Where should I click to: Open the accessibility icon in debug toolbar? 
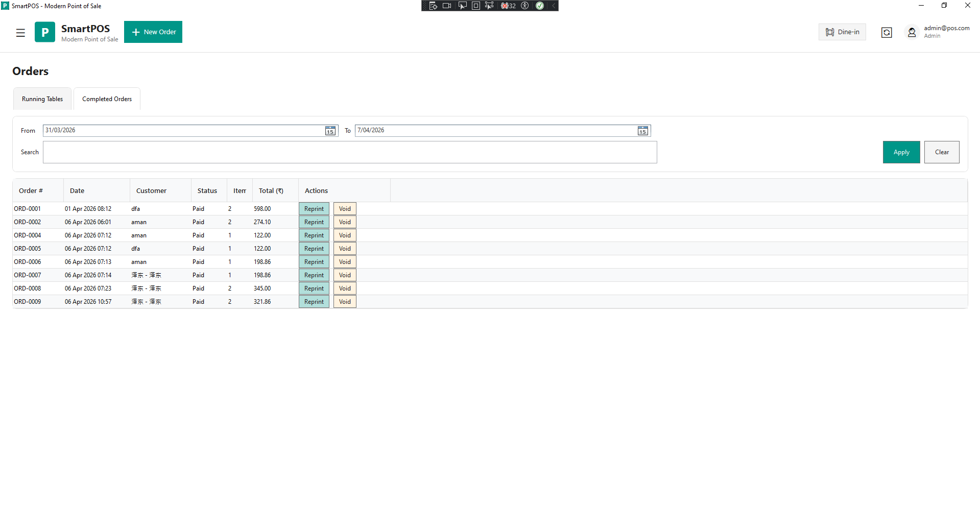pos(524,6)
